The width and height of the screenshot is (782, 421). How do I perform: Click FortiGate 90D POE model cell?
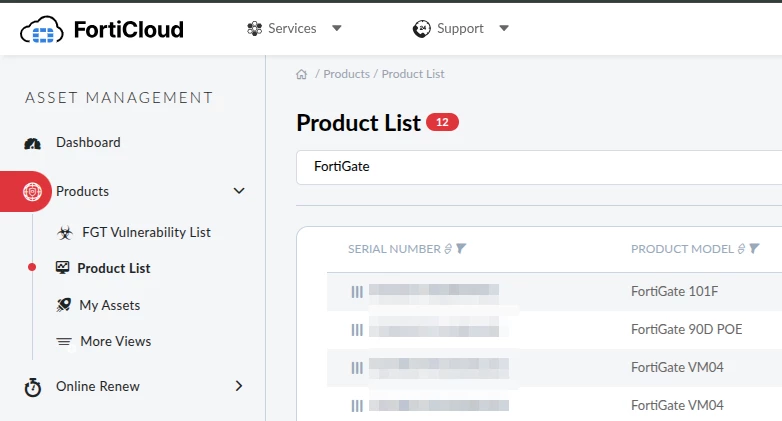pyautogui.click(x=687, y=329)
